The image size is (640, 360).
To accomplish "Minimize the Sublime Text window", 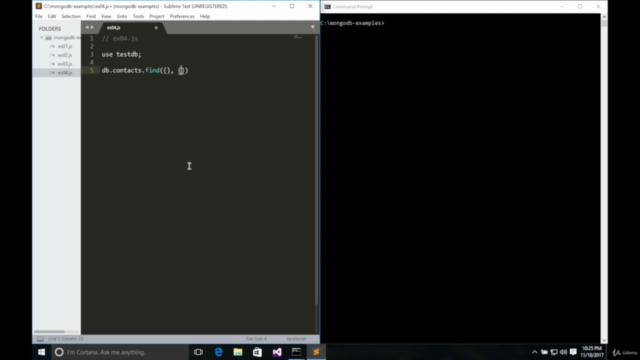I will point(274,6).
